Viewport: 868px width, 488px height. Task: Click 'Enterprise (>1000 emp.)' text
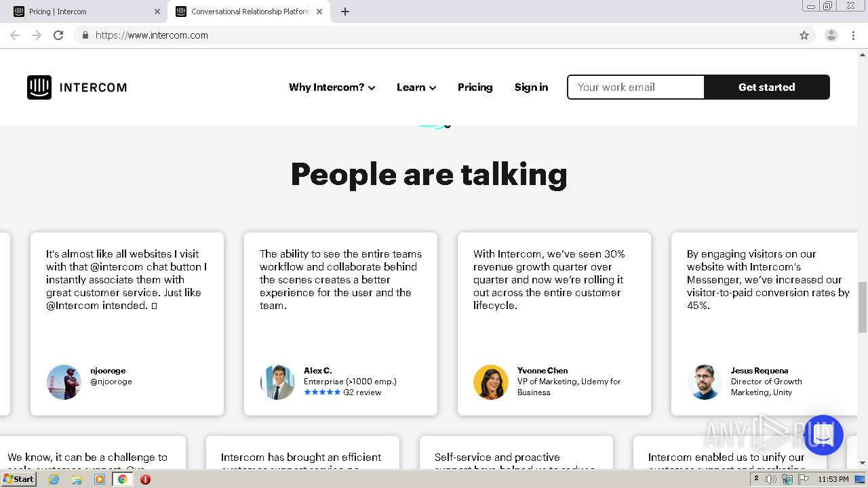350,382
